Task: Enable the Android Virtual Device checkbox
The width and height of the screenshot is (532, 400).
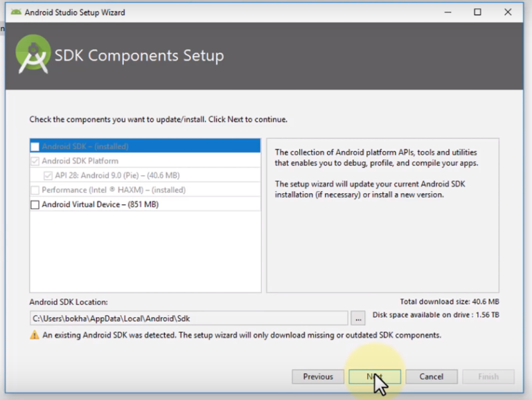Action: (x=35, y=205)
